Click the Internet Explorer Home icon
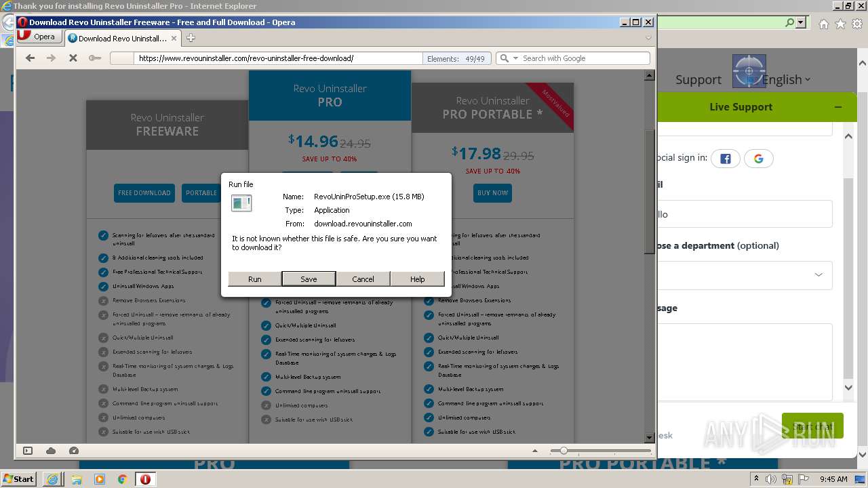Image resolution: width=868 pixels, height=488 pixels. coord(823,24)
